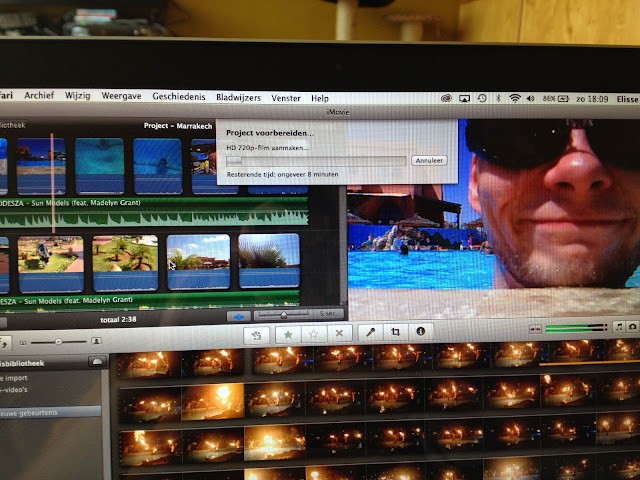This screenshot has height=480, width=640.
Task: Select the video's item in the event library
Action: pyautogui.click(x=14, y=390)
